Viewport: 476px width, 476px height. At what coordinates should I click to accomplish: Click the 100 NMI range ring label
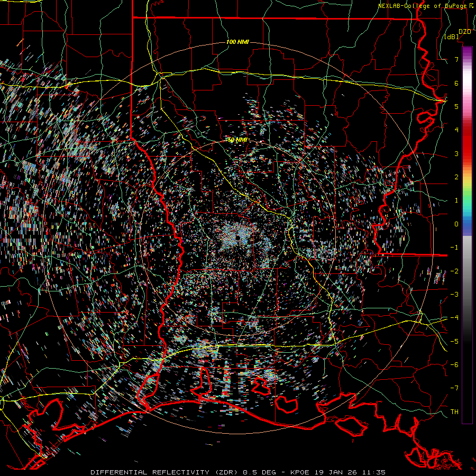pos(237,42)
